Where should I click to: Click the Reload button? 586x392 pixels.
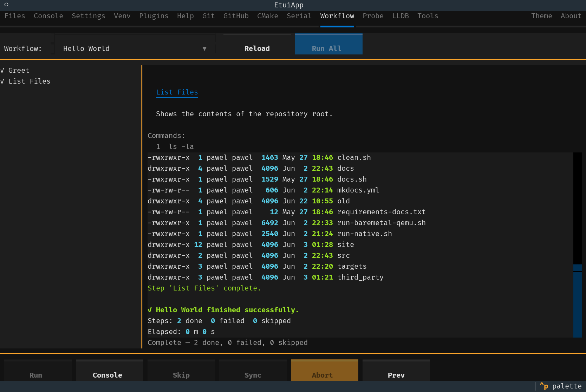257,44
